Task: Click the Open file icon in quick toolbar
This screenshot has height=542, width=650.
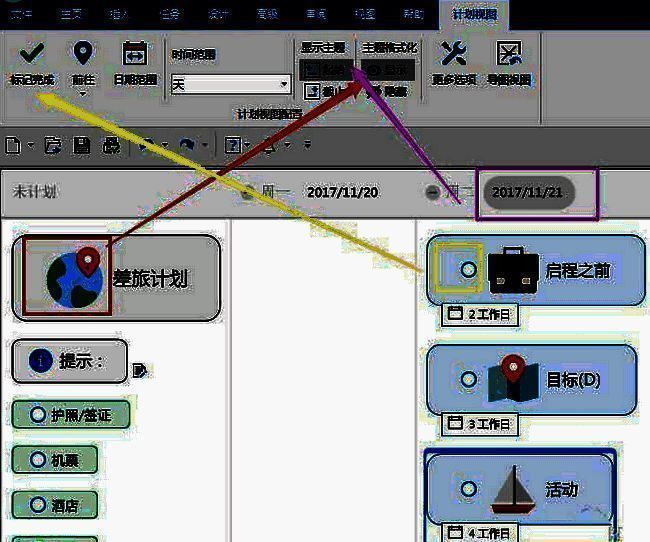Action: (x=53, y=146)
